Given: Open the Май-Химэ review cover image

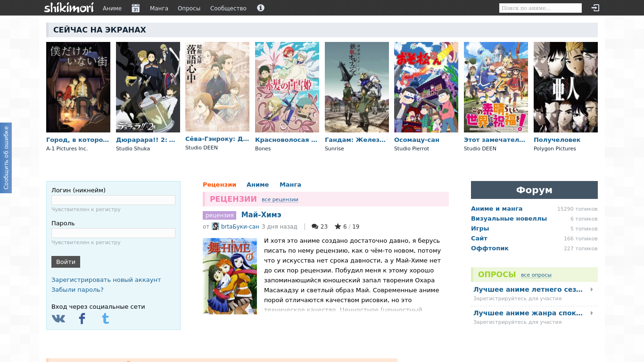Looking at the screenshot, I should pyautogui.click(x=230, y=276).
